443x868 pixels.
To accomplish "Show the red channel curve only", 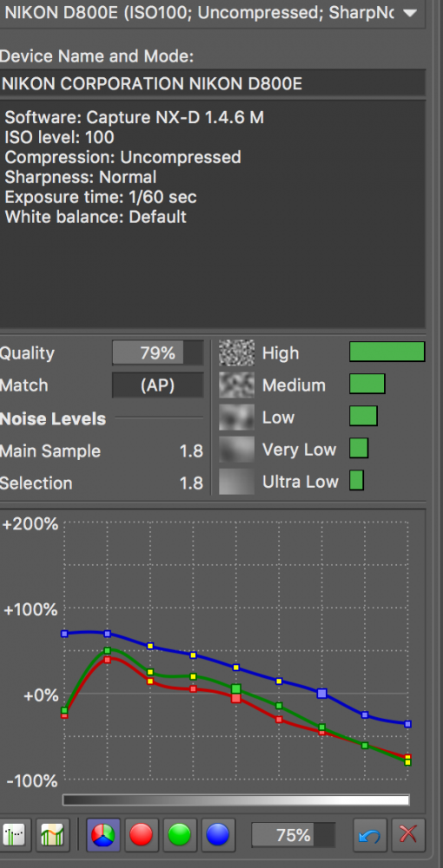I will coord(142,835).
